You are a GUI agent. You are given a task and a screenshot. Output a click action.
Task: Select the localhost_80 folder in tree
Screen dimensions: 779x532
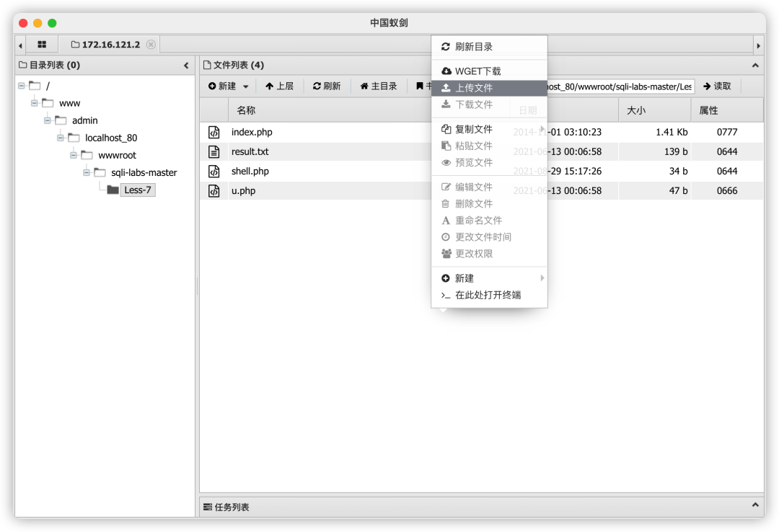[111, 138]
